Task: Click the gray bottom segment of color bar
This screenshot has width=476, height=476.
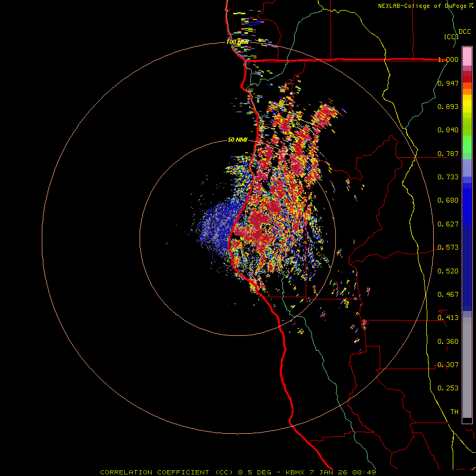Action: coord(467,368)
